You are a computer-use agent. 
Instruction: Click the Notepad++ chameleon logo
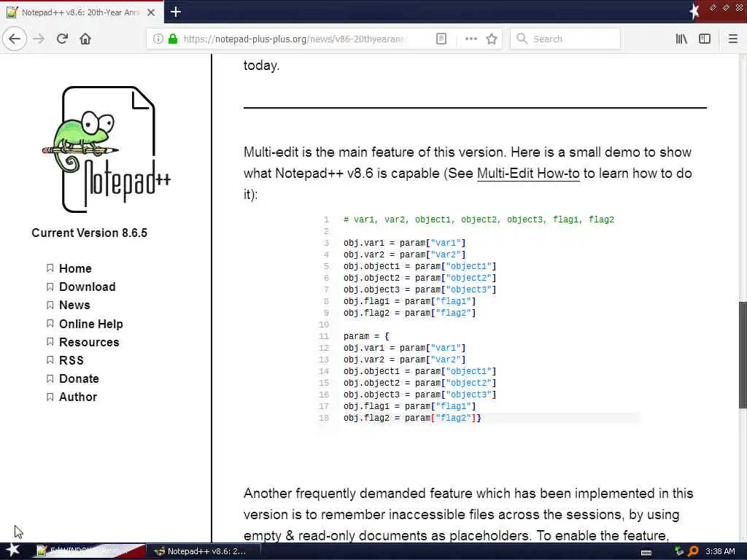(x=107, y=149)
